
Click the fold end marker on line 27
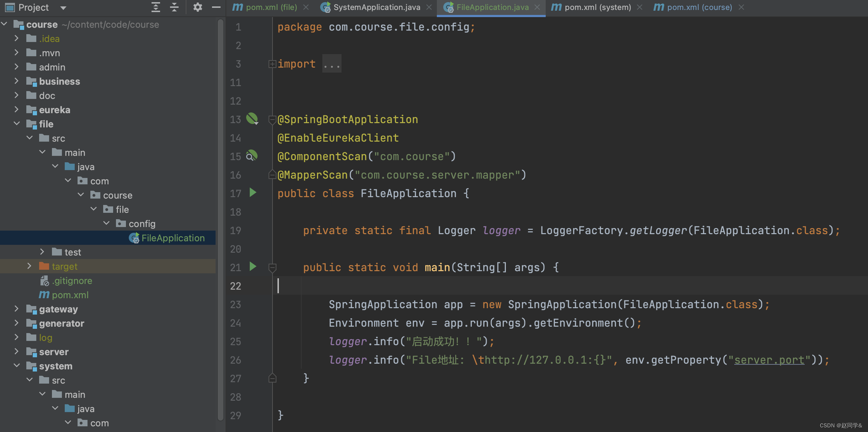(x=272, y=378)
